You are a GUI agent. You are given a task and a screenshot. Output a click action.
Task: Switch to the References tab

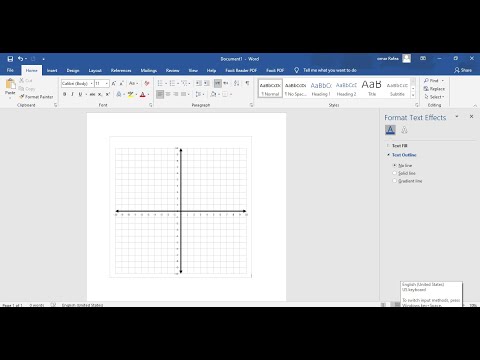pyautogui.click(x=121, y=70)
